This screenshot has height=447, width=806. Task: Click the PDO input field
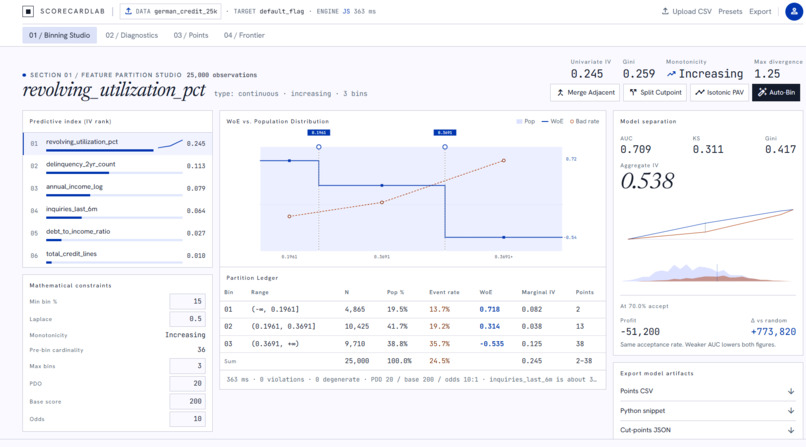tap(188, 383)
